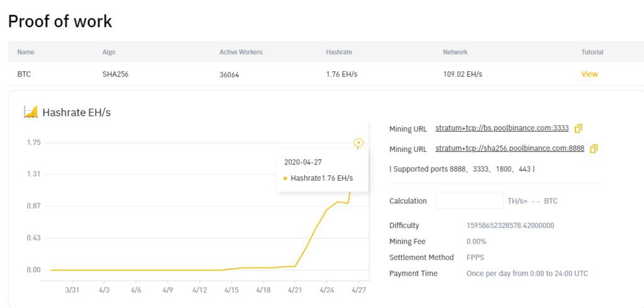
Task: Click the Name column header
Action: click(26, 52)
